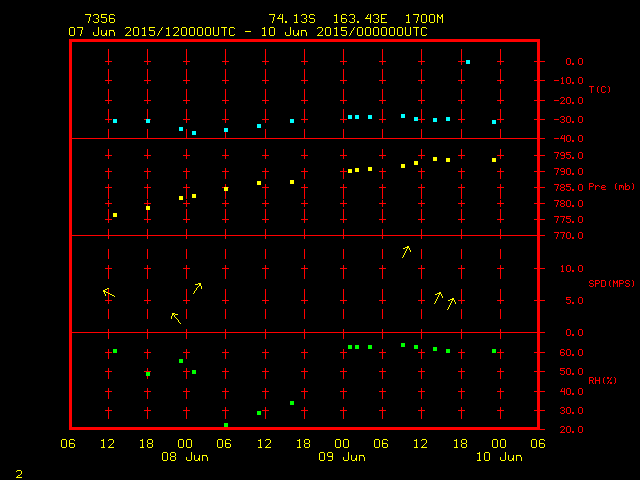Select the 09 Jun date label

pyautogui.click(x=342, y=457)
